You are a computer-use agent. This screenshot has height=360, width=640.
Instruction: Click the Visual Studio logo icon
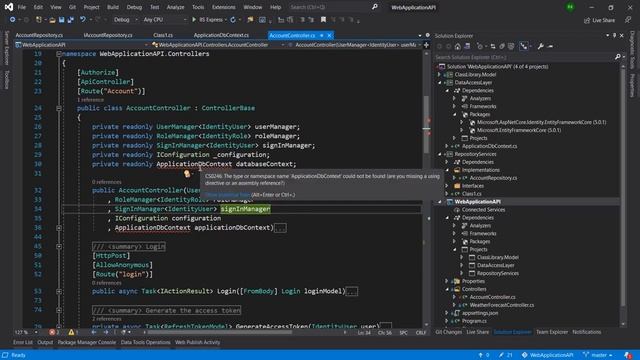(x=9, y=7)
